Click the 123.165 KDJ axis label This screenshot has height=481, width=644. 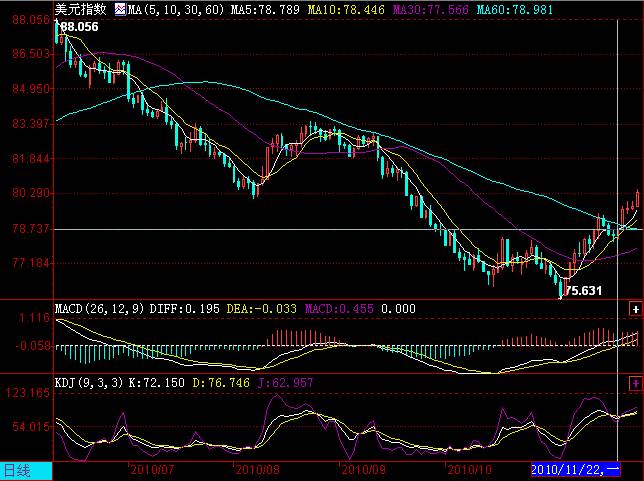[x=28, y=393]
